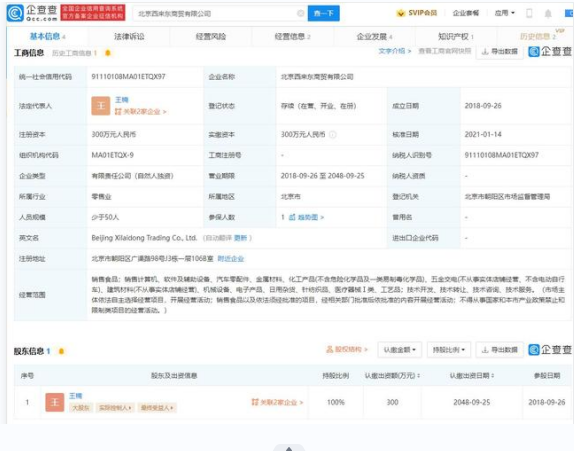Open the legal representative name link
The image size is (574, 451).
pyautogui.click(x=122, y=100)
